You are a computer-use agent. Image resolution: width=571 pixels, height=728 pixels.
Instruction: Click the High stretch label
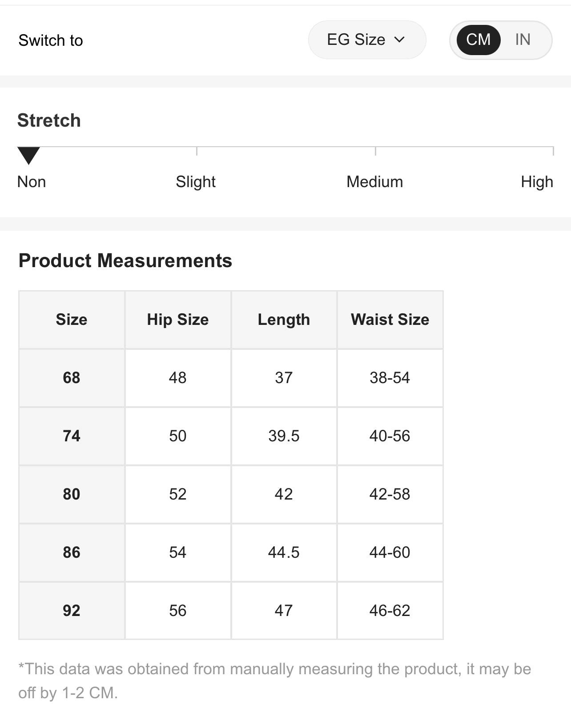(537, 182)
